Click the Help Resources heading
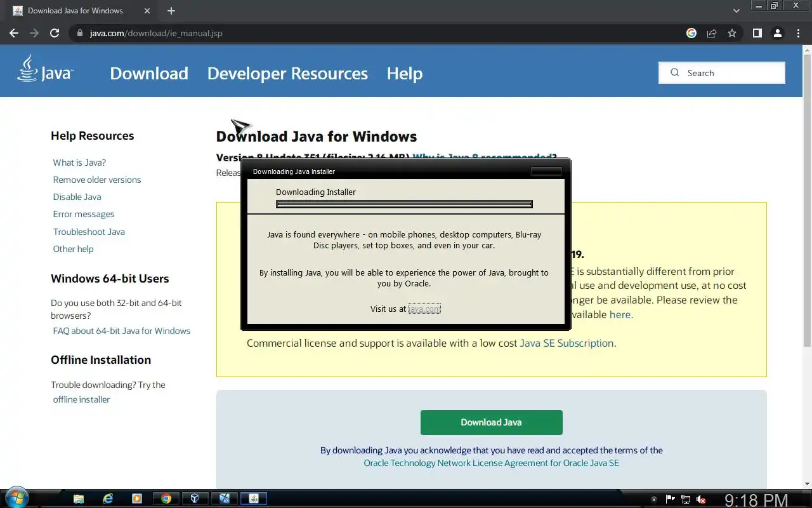The width and height of the screenshot is (812, 508). pyautogui.click(x=93, y=136)
